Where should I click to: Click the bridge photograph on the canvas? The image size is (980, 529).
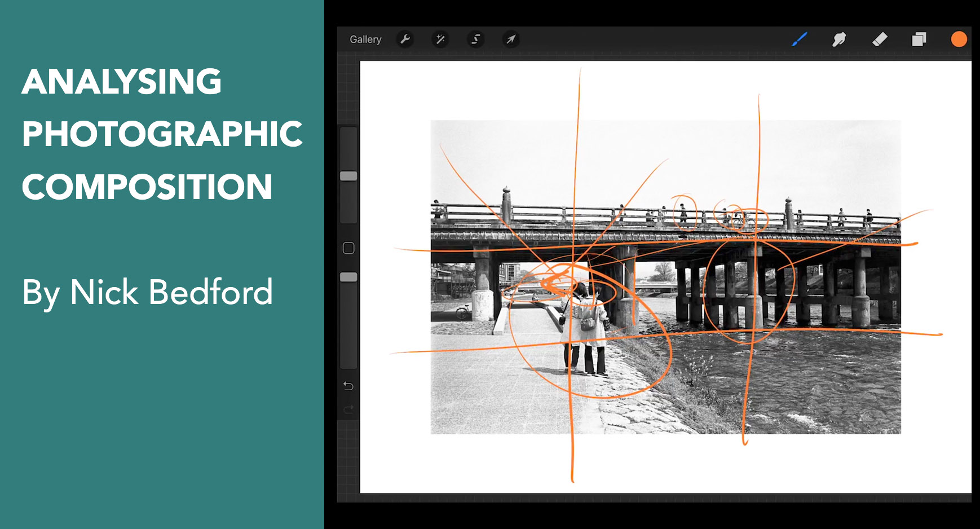tap(666, 277)
